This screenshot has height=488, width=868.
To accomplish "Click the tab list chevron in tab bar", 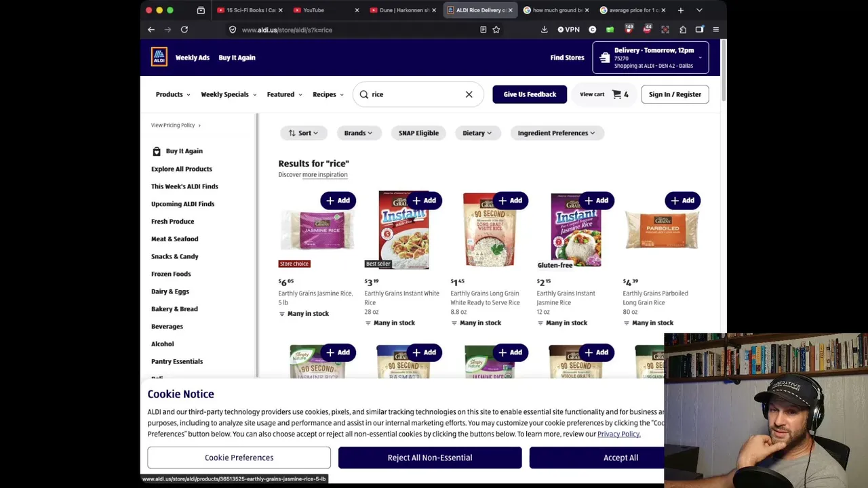I will (x=699, y=10).
